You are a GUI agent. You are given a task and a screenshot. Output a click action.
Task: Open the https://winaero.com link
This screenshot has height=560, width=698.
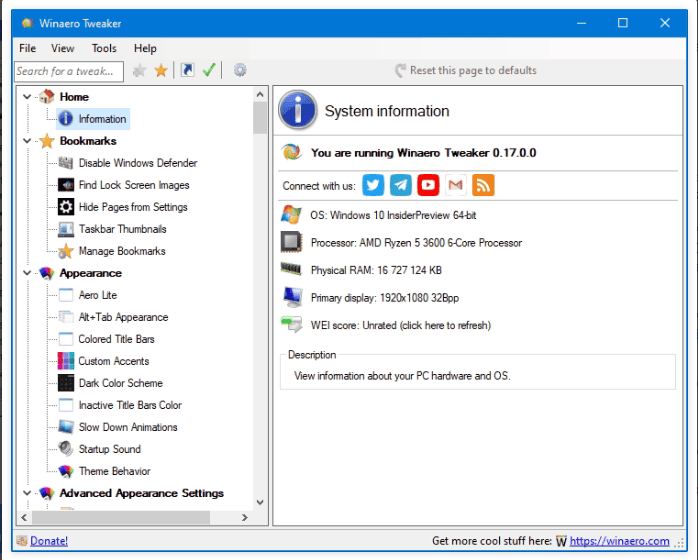[x=619, y=541]
